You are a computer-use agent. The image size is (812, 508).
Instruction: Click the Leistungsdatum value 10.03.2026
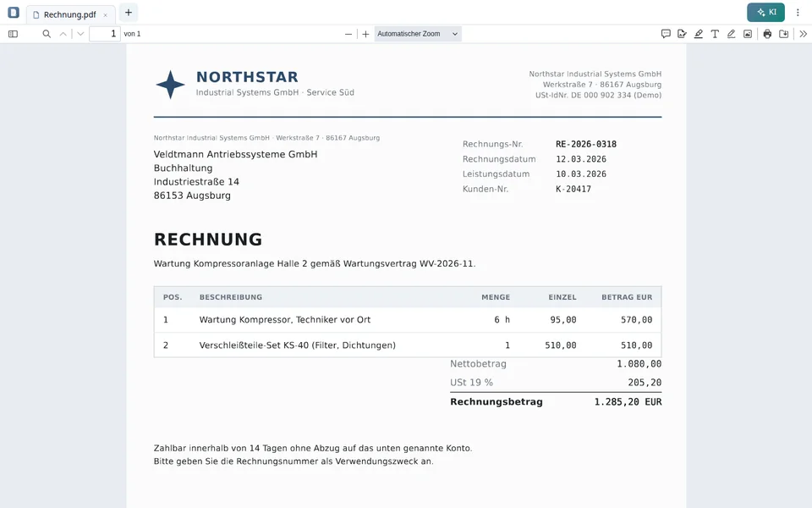coord(580,174)
